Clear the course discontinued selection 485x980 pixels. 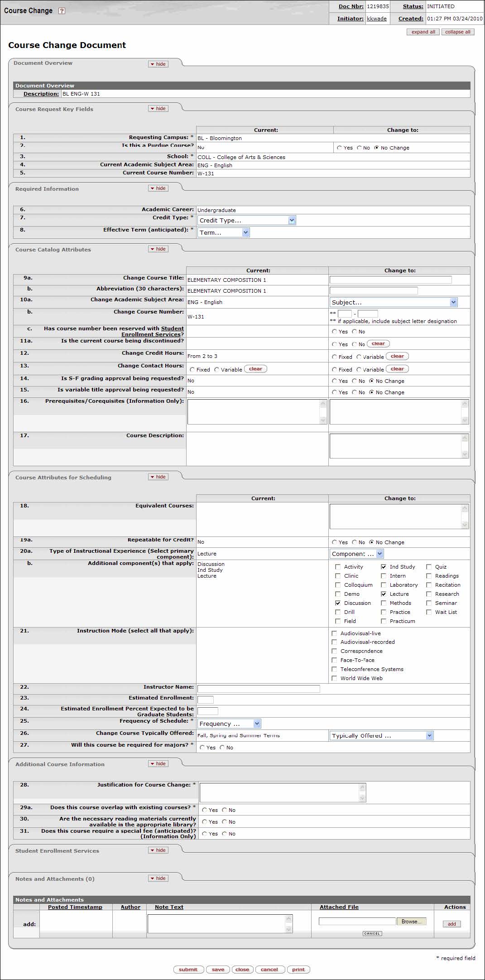click(378, 344)
